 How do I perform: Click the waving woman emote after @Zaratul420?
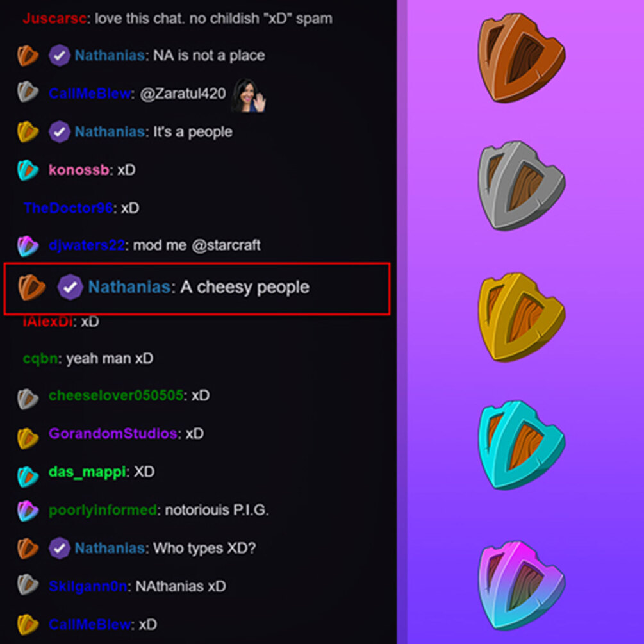pyautogui.click(x=249, y=95)
